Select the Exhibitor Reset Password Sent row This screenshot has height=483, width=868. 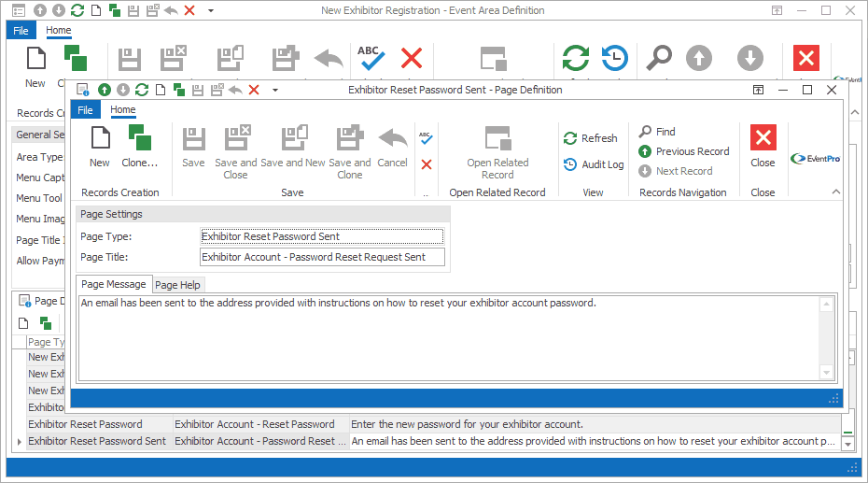coord(433,441)
